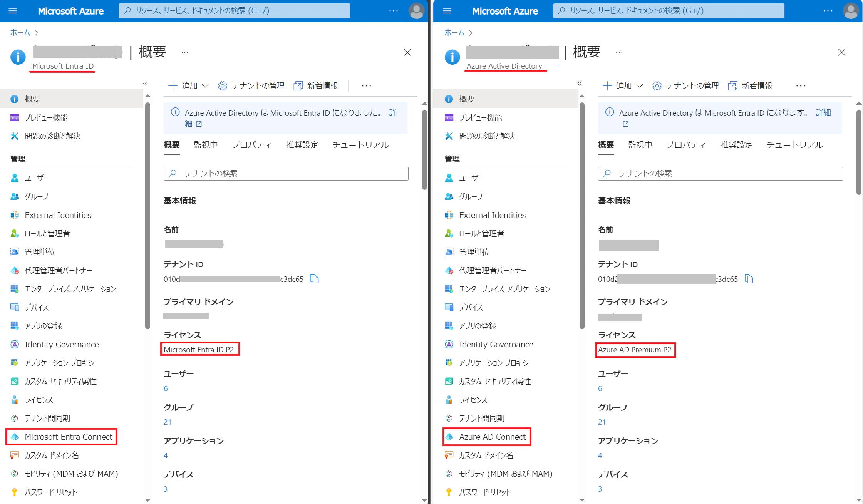Viewport: 863px width, 504px height.
Task: Copy the tenant ID in the right panel
Action: (x=749, y=279)
